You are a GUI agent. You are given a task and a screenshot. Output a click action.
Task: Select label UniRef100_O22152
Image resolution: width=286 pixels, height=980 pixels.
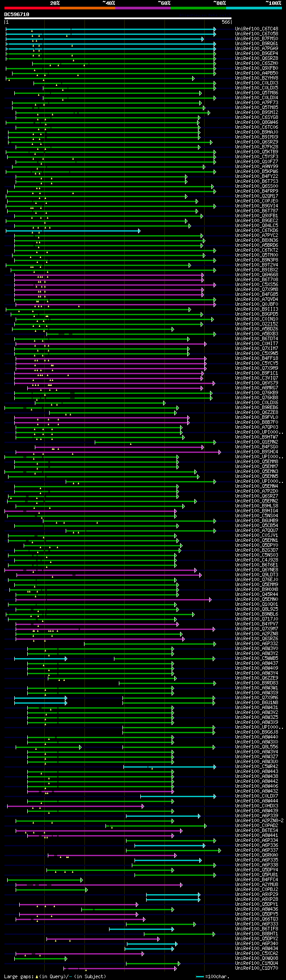(x=257, y=324)
